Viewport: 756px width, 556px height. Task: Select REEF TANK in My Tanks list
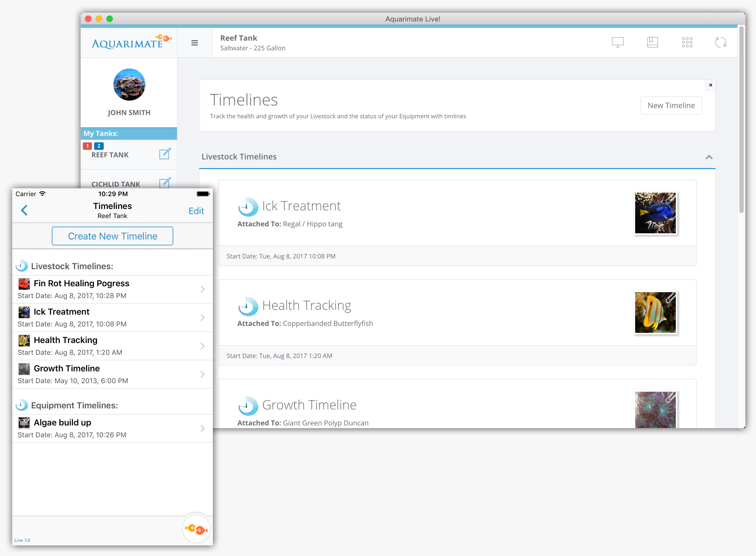tap(110, 155)
